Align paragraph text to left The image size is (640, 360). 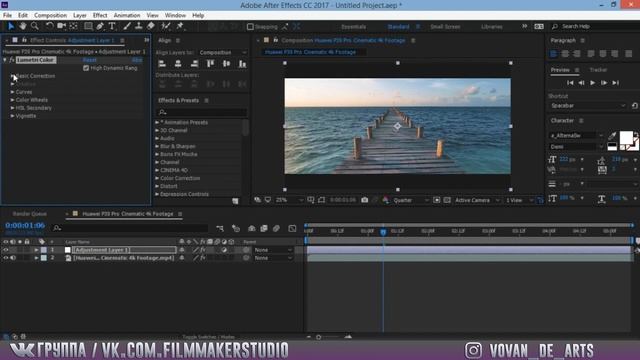point(553,53)
